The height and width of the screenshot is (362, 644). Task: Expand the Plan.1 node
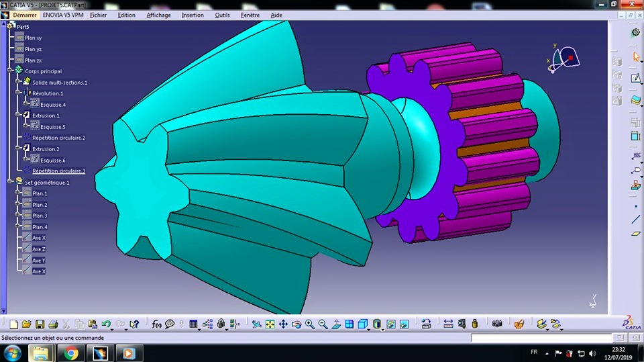pyautogui.click(x=17, y=193)
